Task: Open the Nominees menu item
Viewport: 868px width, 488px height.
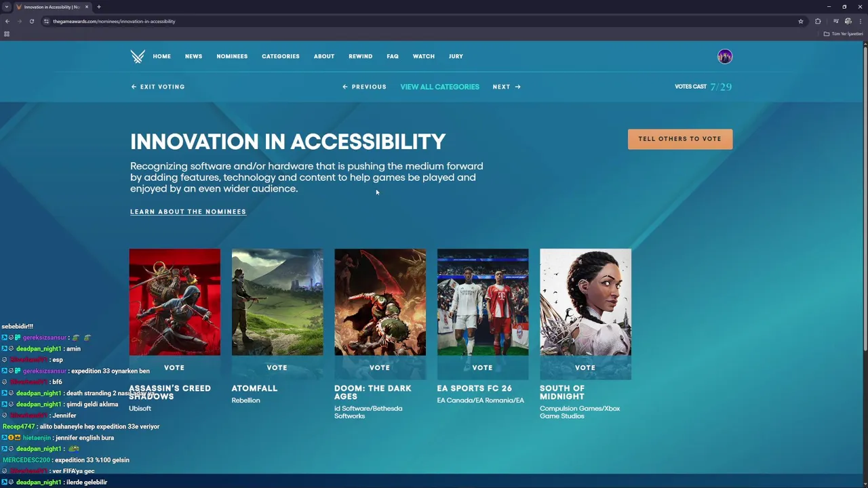Action: (232, 56)
